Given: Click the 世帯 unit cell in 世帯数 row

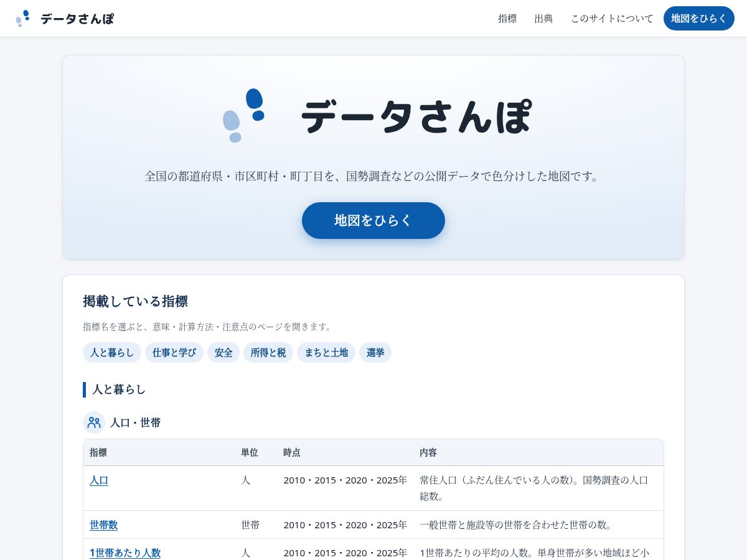Looking at the screenshot, I should tap(250, 525).
